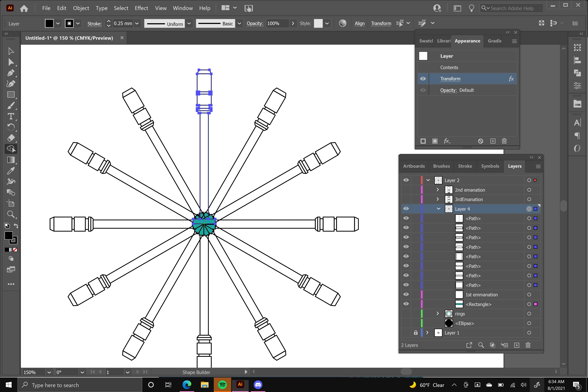
Task: Select the Gradient tool
Action: point(11,160)
